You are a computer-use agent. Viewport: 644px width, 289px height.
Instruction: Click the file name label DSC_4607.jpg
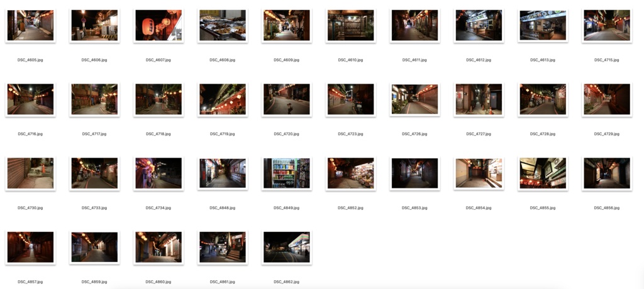[158, 60]
